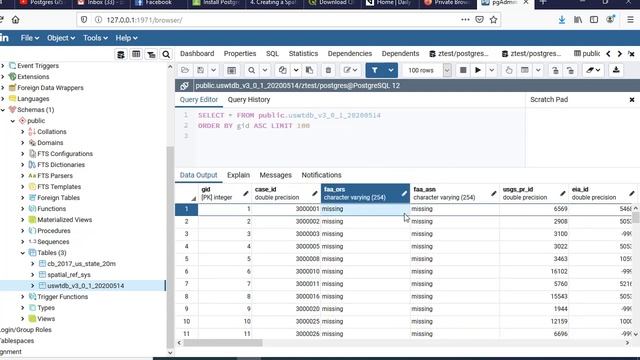The width and height of the screenshot is (640, 360).
Task: Click the Search objects magnifier in browser panel
Action: pyautogui.click(x=166, y=54)
